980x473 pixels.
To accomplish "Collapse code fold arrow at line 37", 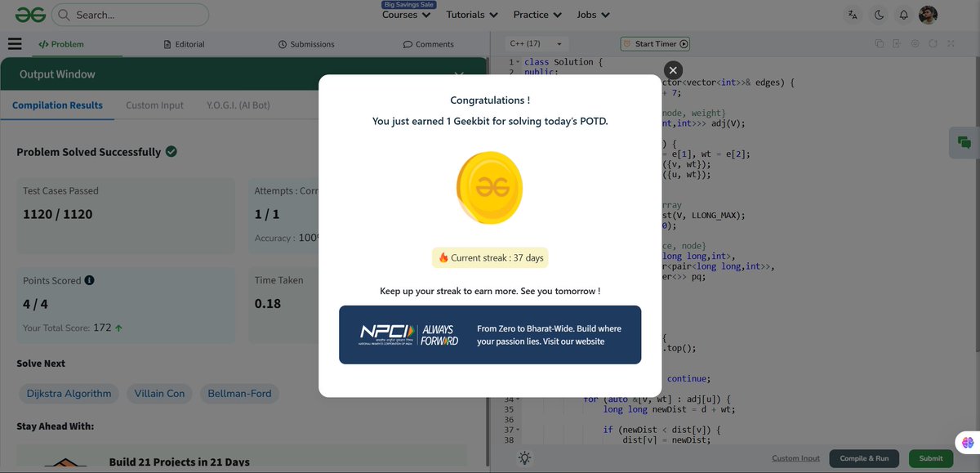I will coord(518,430).
